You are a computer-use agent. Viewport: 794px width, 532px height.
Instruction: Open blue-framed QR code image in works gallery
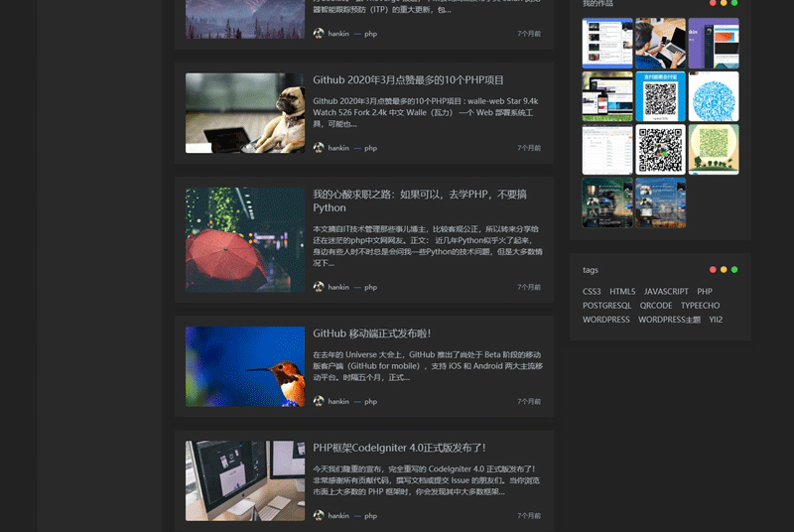[x=660, y=96]
